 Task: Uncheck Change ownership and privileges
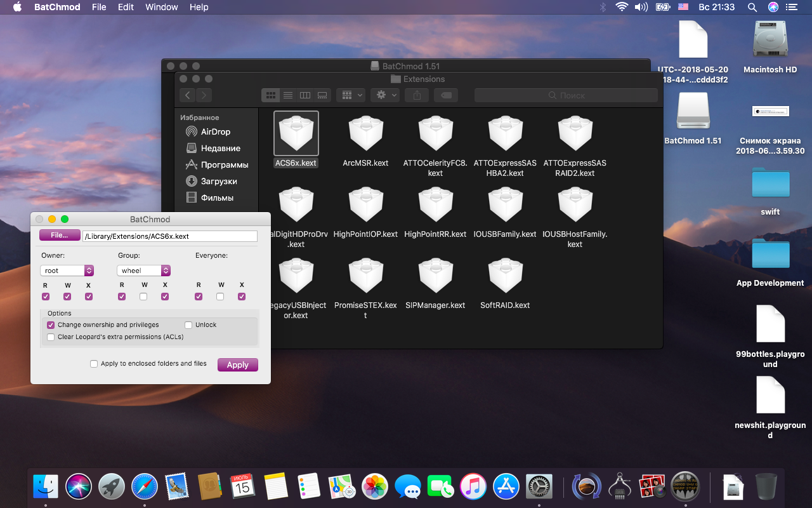pos(51,325)
